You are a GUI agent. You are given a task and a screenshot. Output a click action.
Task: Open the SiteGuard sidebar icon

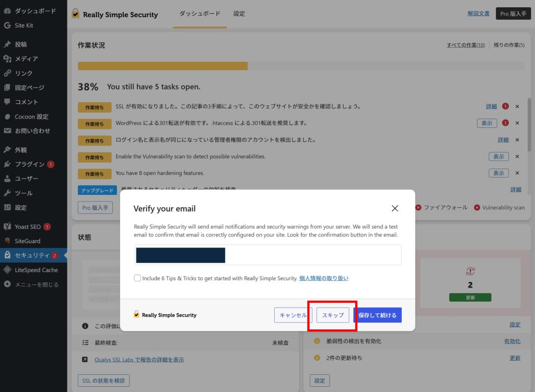[x=7, y=241]
